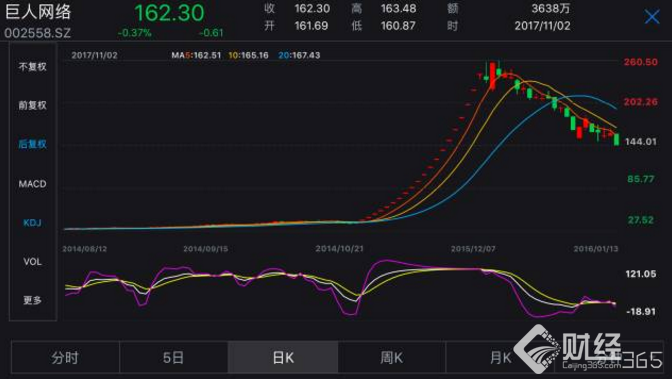Screen dimensions: 672x379
Task: Click date axis label 2015/12/07
Action: click(473, 249)
